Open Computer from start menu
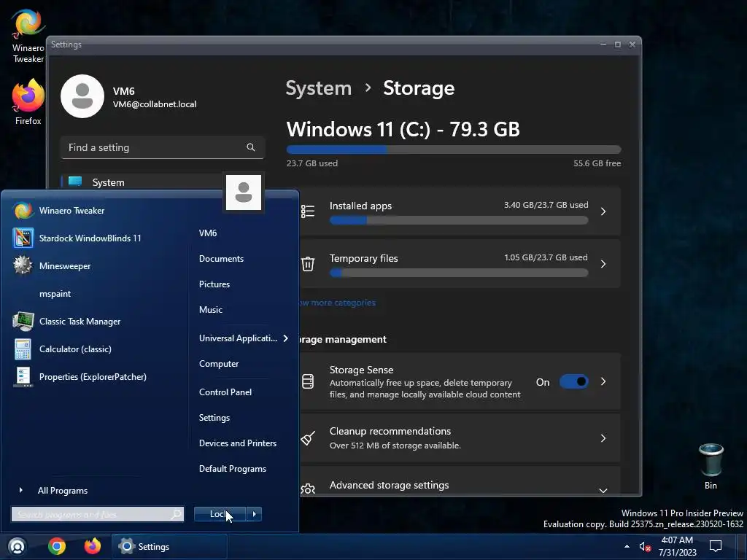The height and width of the screenshot is (560, 747). click(219, 364)
